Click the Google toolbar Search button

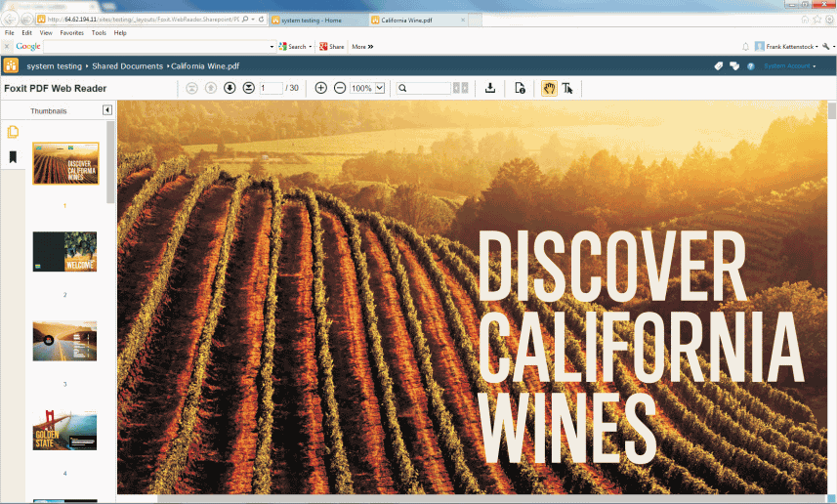(295, 47)
